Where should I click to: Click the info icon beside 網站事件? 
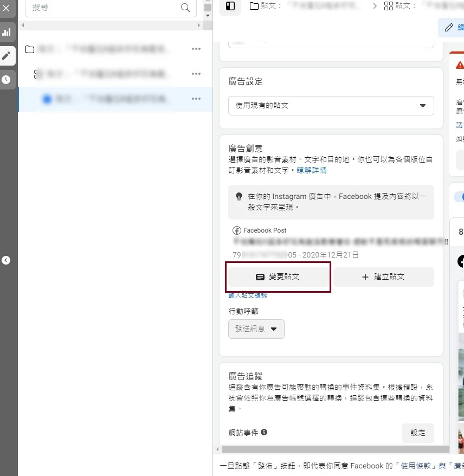(264, 432)
